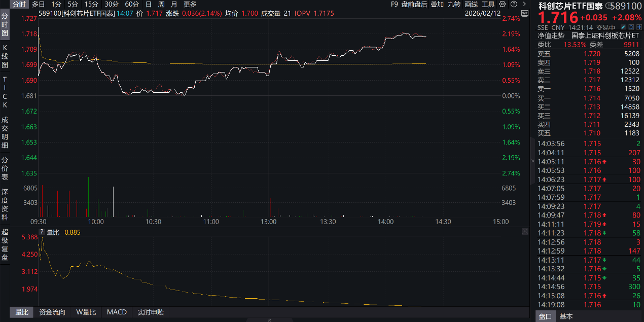
Task: Toggle 九转 indicator on chart
Action: [454, 4]
